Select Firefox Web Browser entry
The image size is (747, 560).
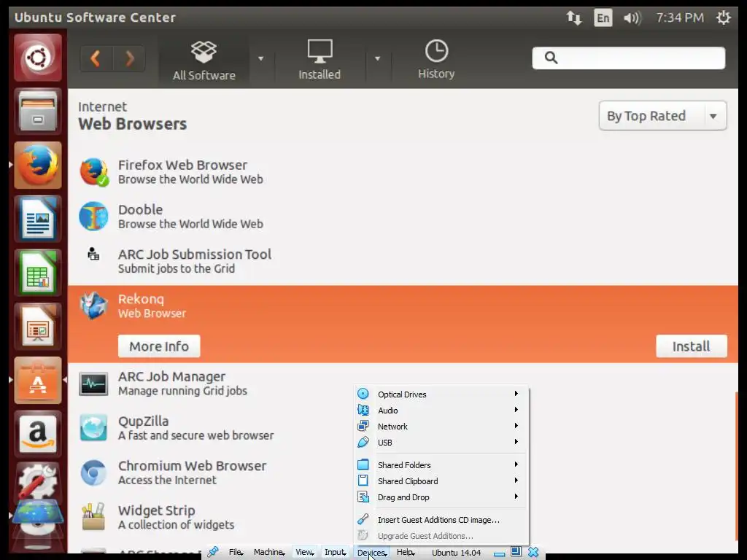pos(403,172)
